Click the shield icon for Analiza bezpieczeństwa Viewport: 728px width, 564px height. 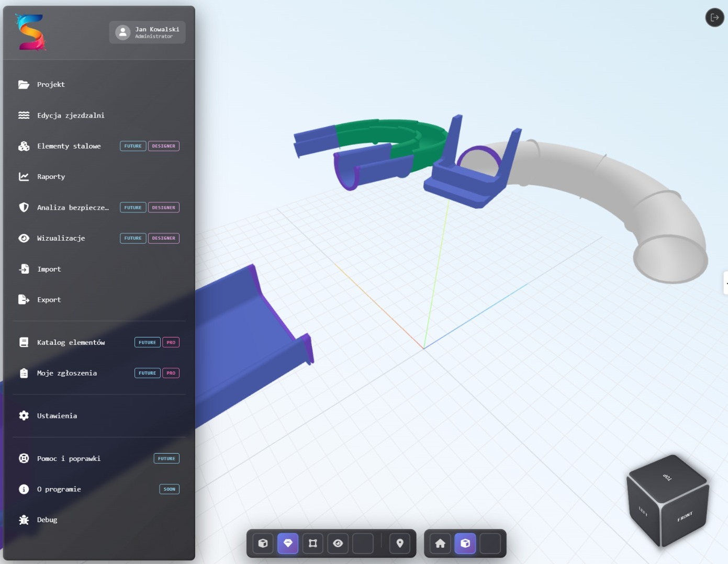24,207
